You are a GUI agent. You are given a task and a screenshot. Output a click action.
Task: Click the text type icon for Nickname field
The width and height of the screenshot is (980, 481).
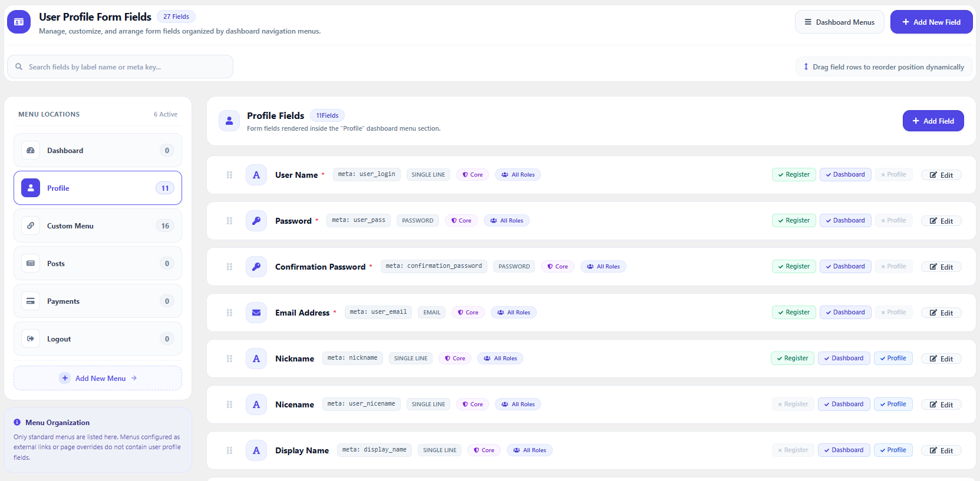click(x=256, y=359)
